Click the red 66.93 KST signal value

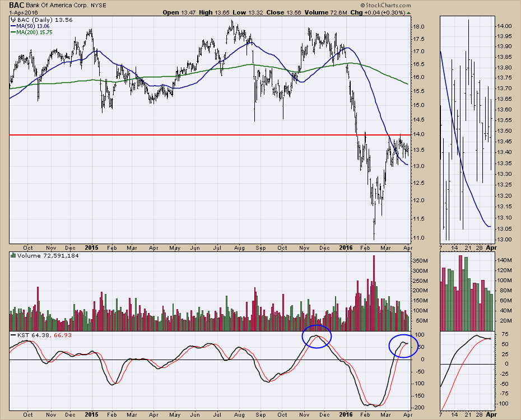tap(63, 335)
